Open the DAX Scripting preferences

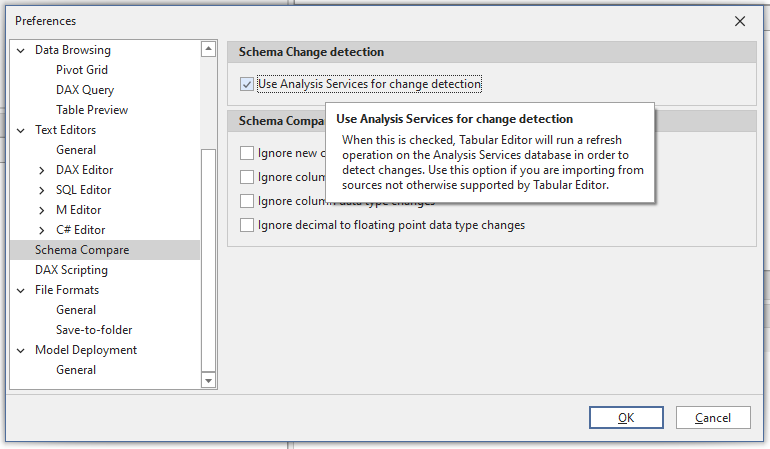tap(71, 270)
